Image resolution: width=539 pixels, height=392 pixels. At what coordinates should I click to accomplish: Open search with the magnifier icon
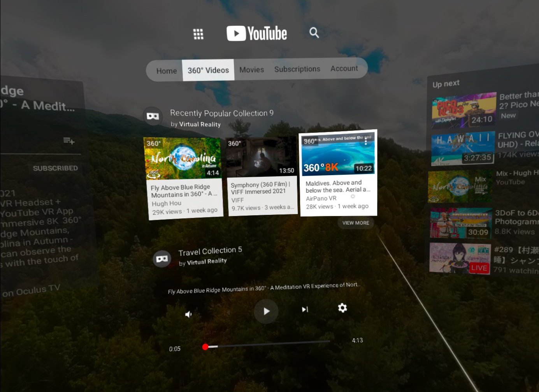314,33
